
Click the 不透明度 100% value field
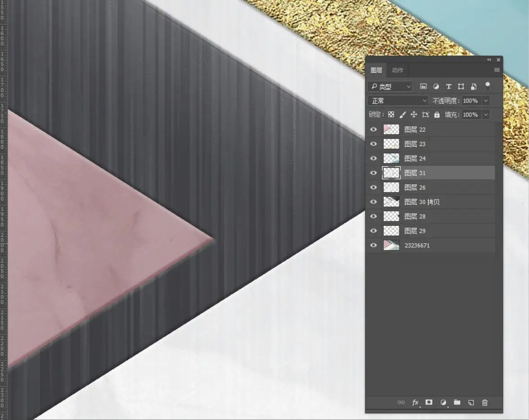(x=471, y=101)
